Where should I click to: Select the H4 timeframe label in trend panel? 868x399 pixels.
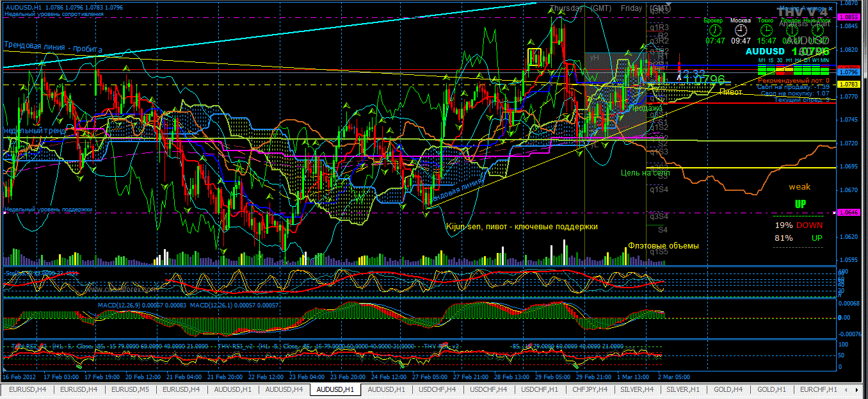pyautogui.click(x=799, y=60)
